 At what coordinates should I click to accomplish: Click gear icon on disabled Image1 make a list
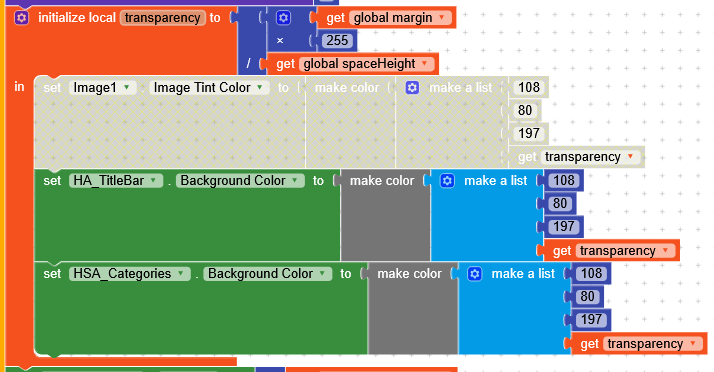pos(412,87)
